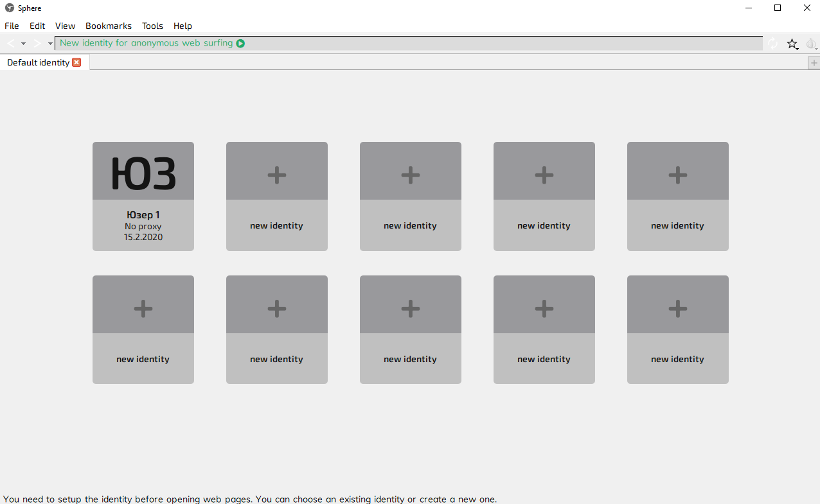Click plus icon on top-right identity tile
The width and height of the screenshot is (820, 504).
678,175
